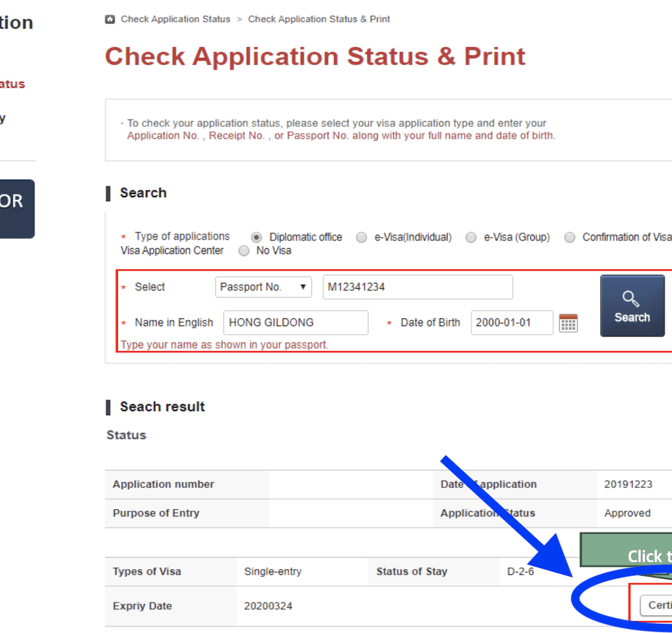672x633 pixels.
Task: Focus the Name in English text field
Action: pos(295,323)
